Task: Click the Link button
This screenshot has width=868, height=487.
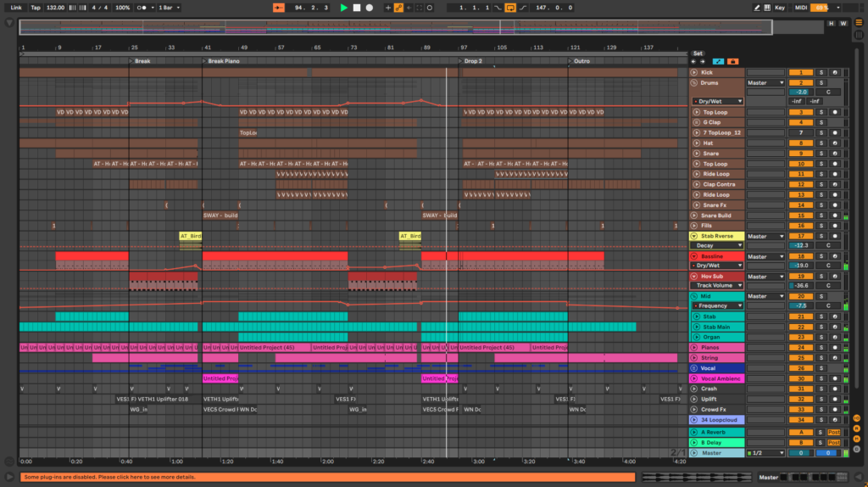Action: click(x=16, y=8)
